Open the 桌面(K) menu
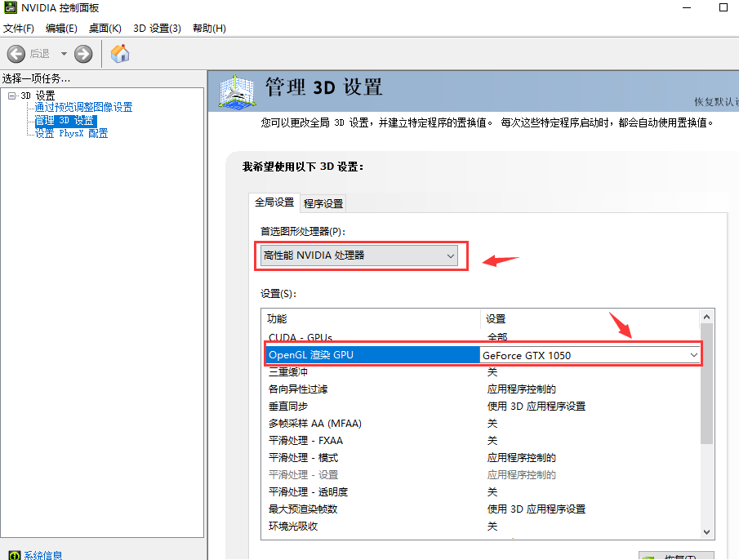739x560 pixels. [105, 29]
